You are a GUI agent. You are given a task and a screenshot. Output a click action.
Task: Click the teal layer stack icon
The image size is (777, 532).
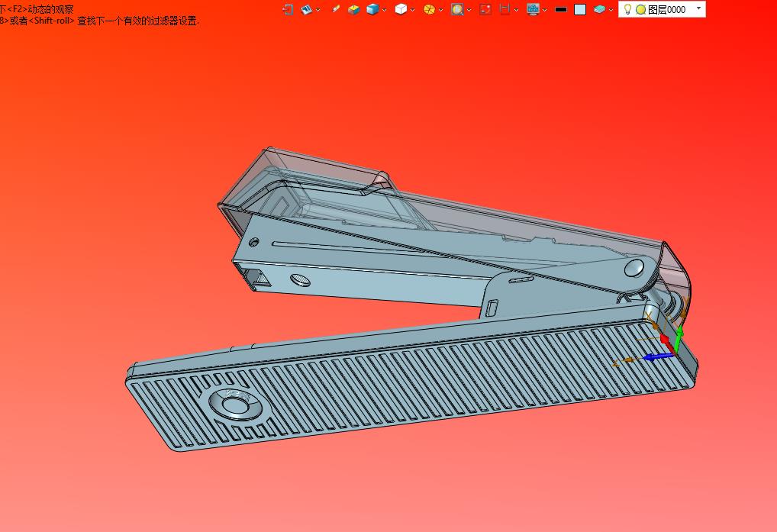click(x=600, y=9)
